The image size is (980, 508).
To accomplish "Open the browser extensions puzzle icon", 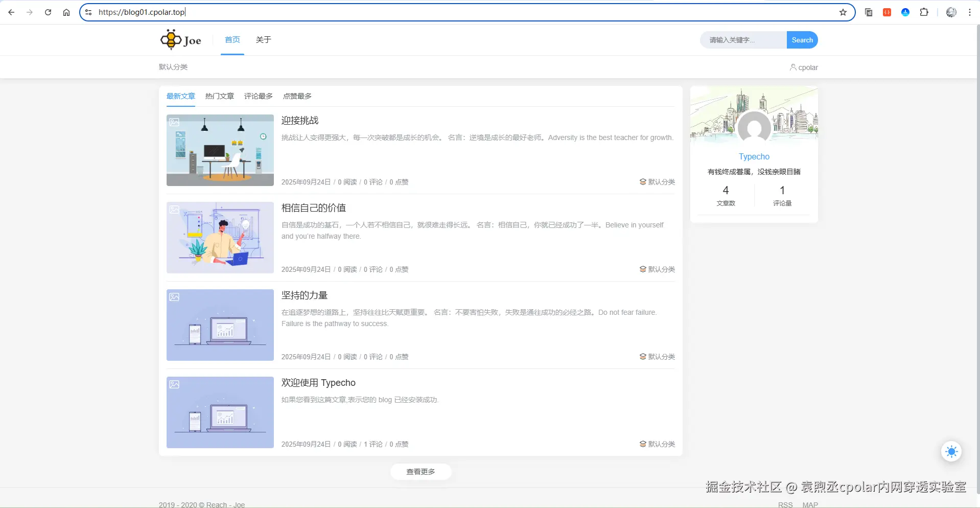I will tap(924, 12).
